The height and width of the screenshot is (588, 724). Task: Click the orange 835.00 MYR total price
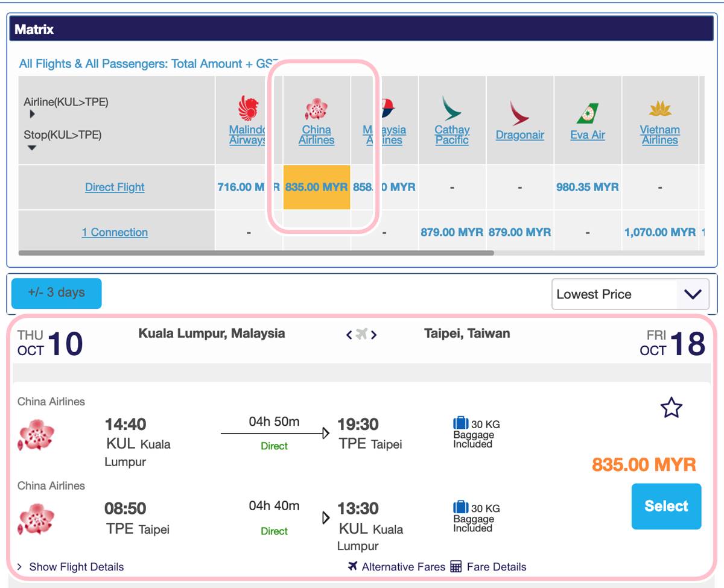(644, 464)
